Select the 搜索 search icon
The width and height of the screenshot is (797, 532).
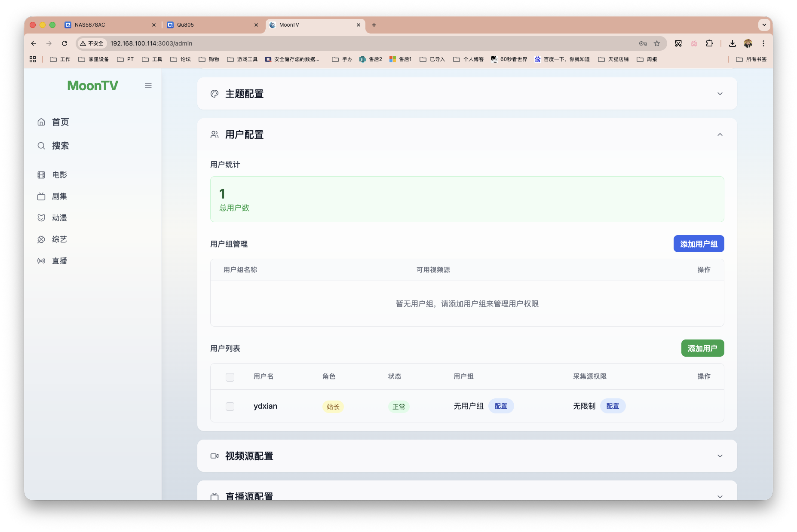point(41,146)
